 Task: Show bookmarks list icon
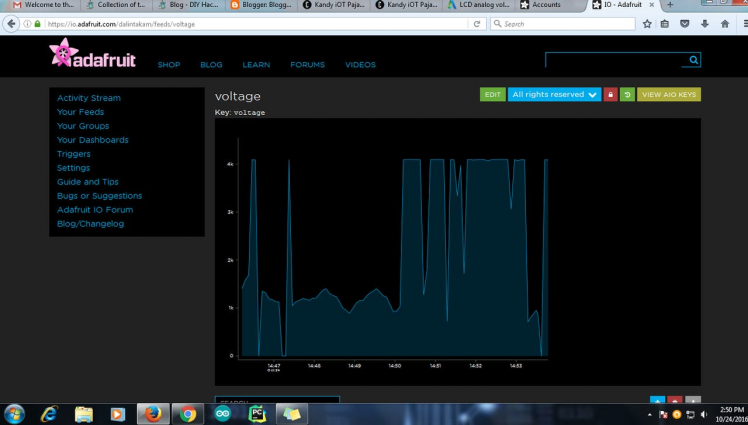coord(665,24)
